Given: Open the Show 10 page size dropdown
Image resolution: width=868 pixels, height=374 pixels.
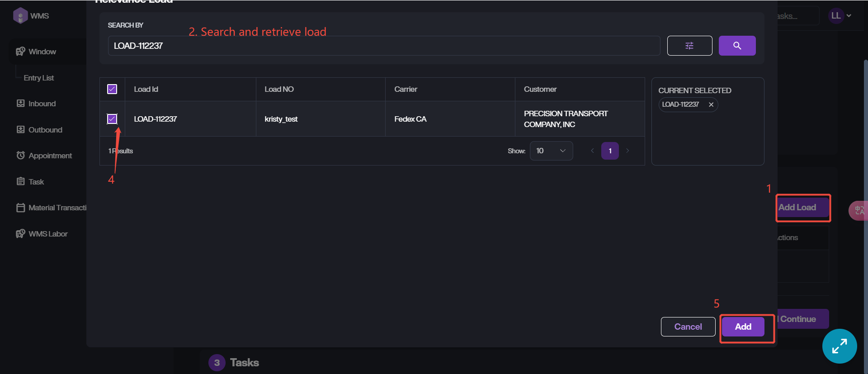Looking at the screenshot, I should point(551,151).
